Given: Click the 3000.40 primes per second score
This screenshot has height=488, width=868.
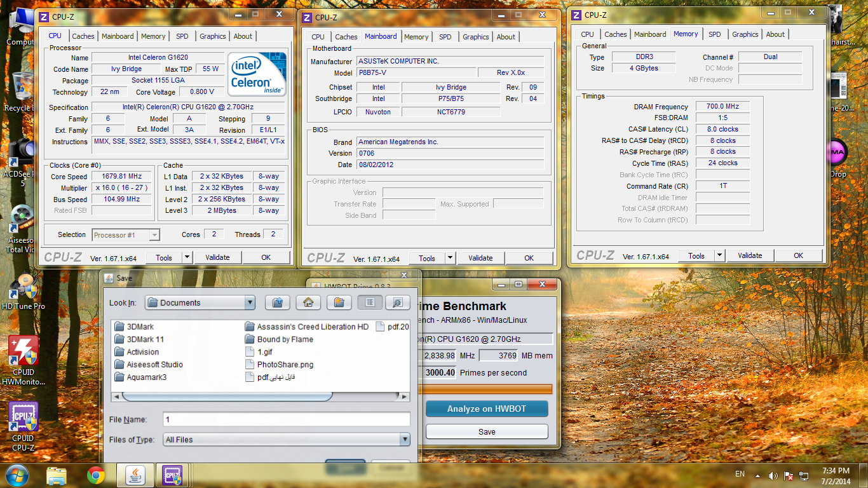Looking at the screenshot, I should tap(440, 372).
